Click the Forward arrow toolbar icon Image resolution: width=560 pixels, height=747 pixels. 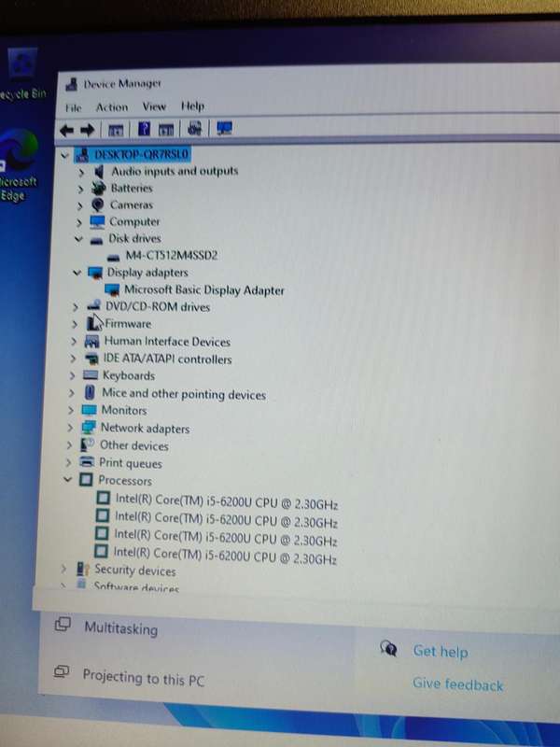87,130
